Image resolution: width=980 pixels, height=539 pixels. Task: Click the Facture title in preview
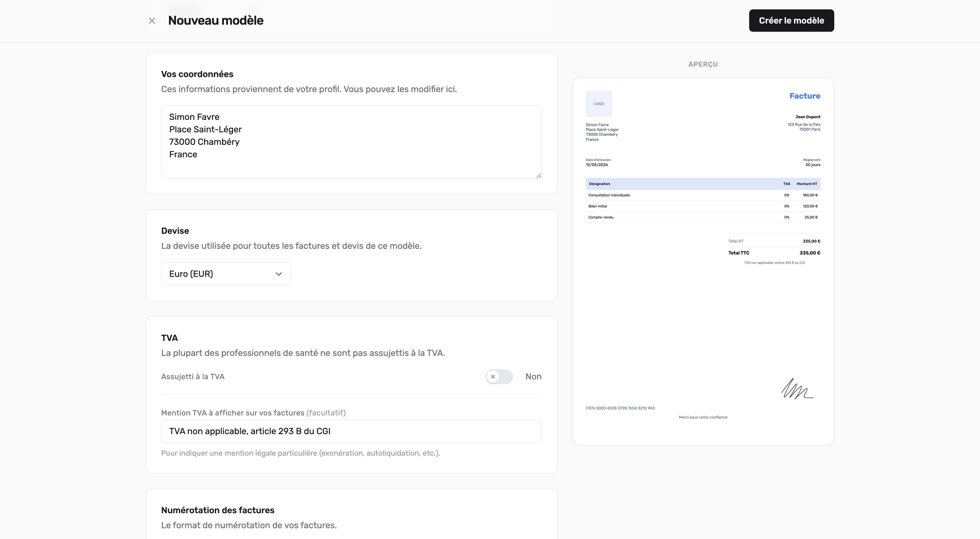[805, 96]
